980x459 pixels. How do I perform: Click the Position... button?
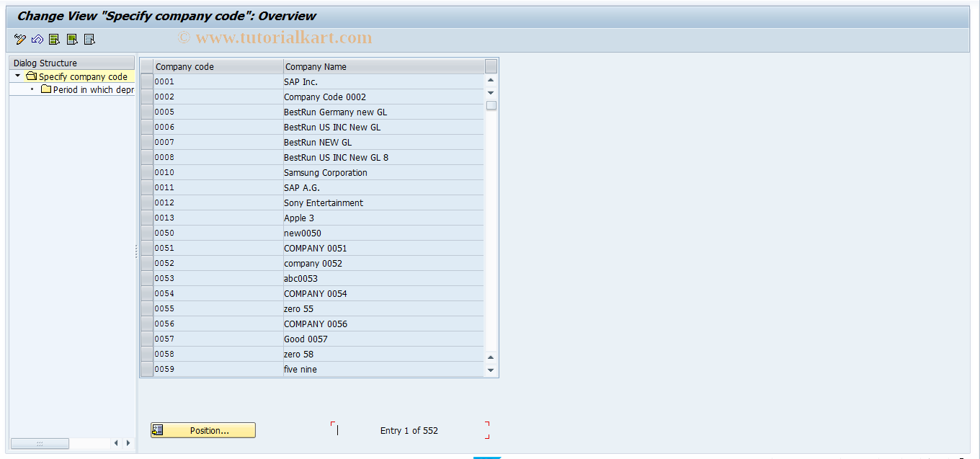(x=203, y=430)
